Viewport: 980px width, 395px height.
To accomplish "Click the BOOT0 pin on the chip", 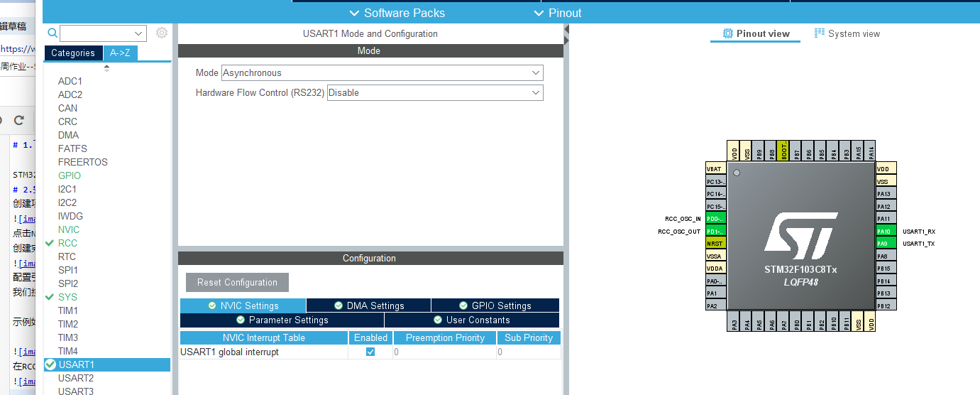I will [x=783, y=151].
